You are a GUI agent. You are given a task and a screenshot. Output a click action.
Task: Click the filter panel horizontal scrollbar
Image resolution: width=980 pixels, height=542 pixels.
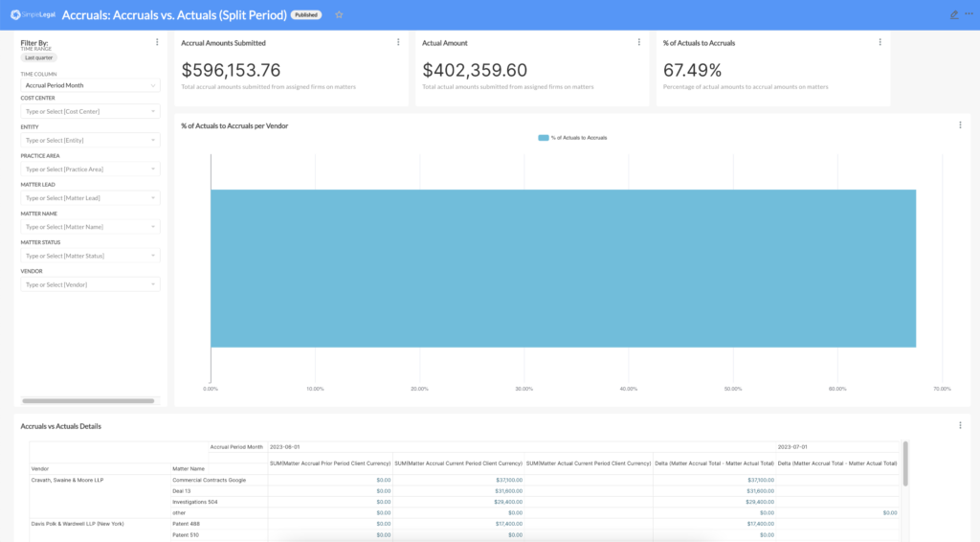coord(88,400)
